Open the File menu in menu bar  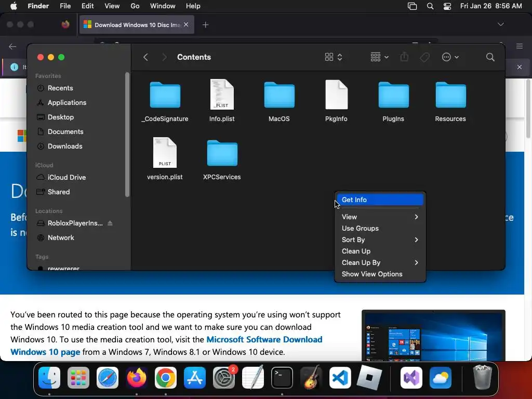[65, 6]
